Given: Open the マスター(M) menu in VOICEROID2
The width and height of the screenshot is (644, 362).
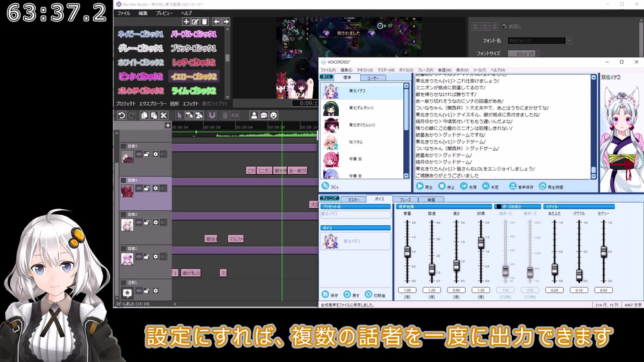Looking at the screenshot, I should click(386, 70).
